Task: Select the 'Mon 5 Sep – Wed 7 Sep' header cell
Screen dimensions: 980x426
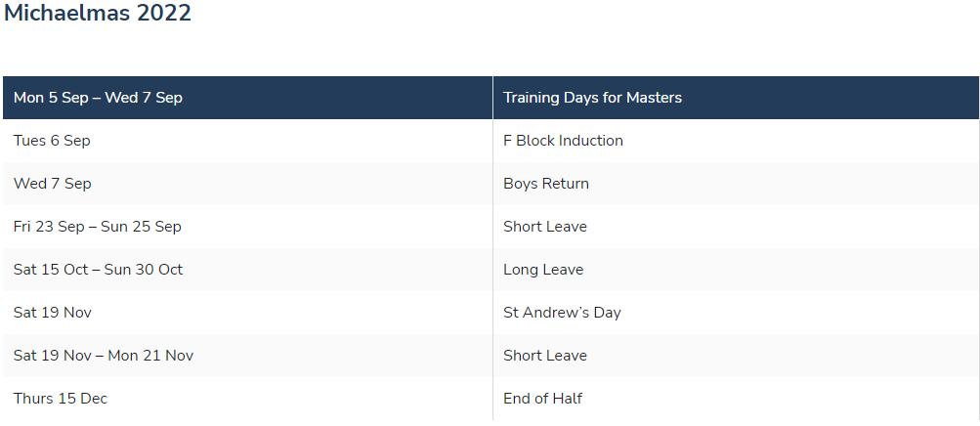Action: pos(98,98)
